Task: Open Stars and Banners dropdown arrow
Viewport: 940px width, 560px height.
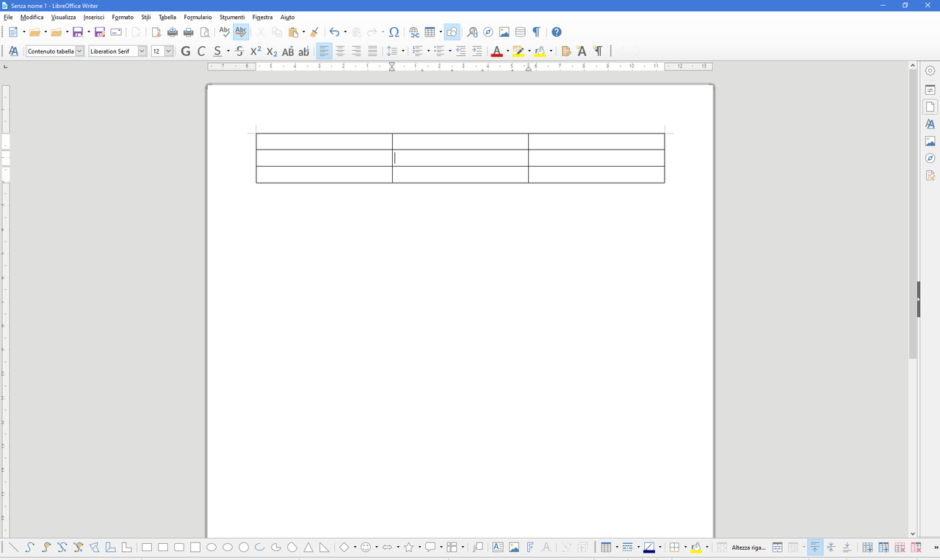Action: pos(419,548)
